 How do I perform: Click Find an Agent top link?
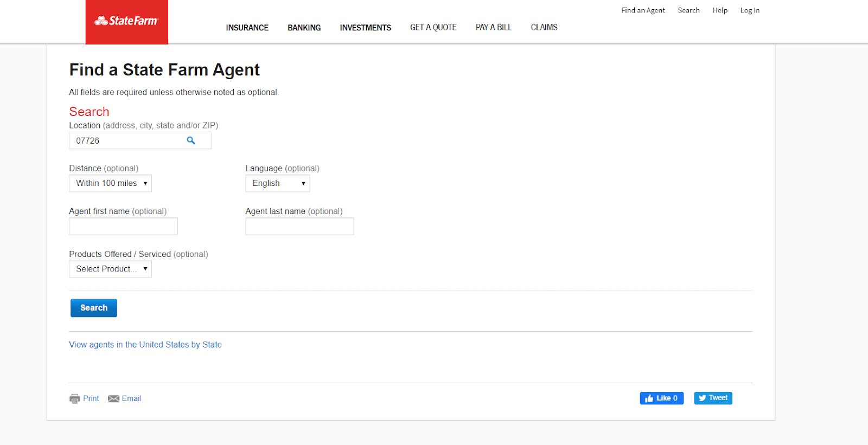[x=643, y=10]
